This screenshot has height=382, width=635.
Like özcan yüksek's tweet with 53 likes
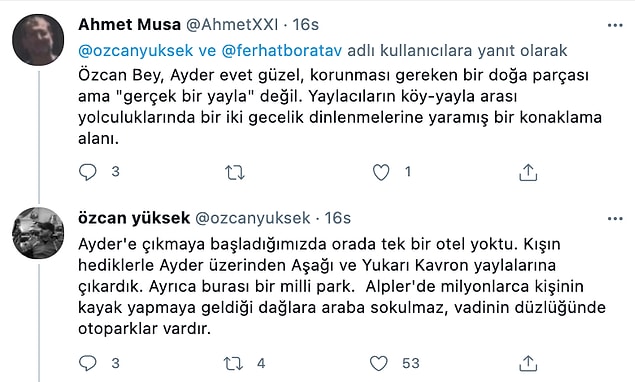point(379,363)
